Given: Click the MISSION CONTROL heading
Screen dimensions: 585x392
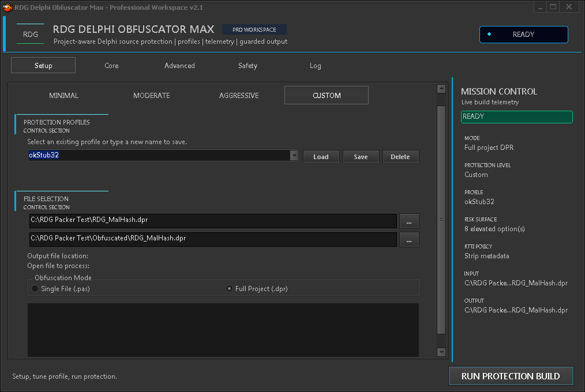Looking at the screenshot, I should (499, 91).
